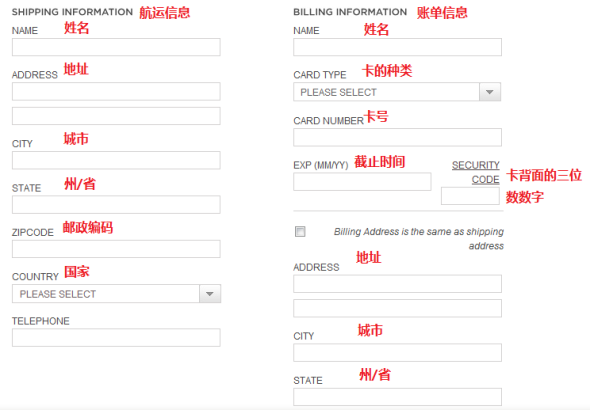590x410 pixels.
Task: Focus the CARD NUMBER text field
Action: [397, 137]
